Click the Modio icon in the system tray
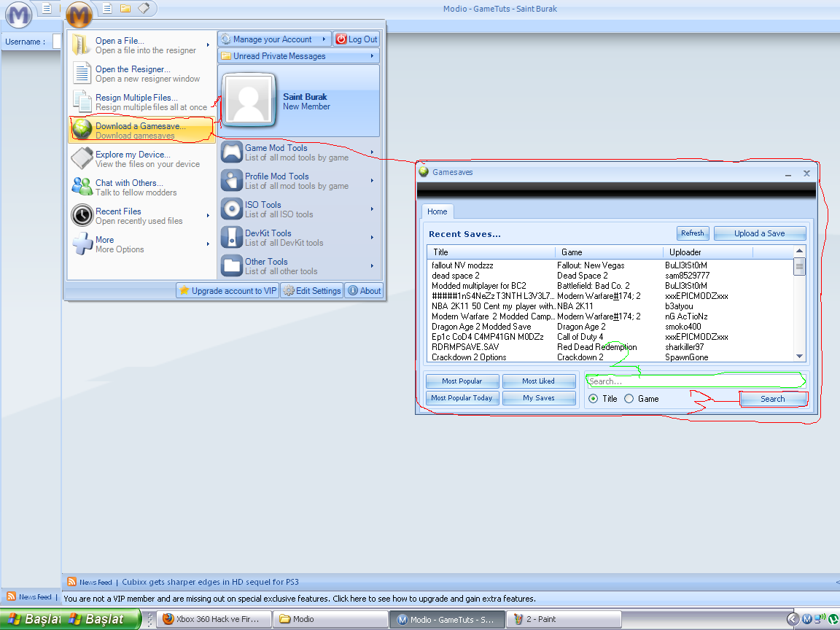 point(806,619)
